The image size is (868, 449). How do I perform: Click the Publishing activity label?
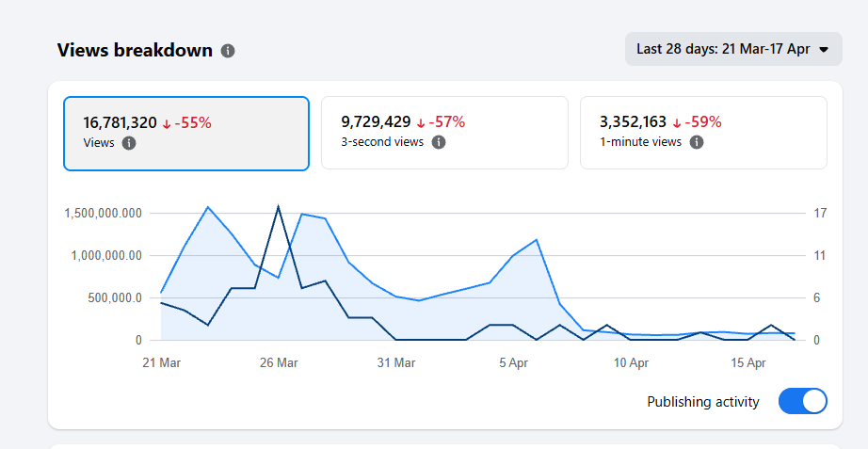click(x=702, y=402)
